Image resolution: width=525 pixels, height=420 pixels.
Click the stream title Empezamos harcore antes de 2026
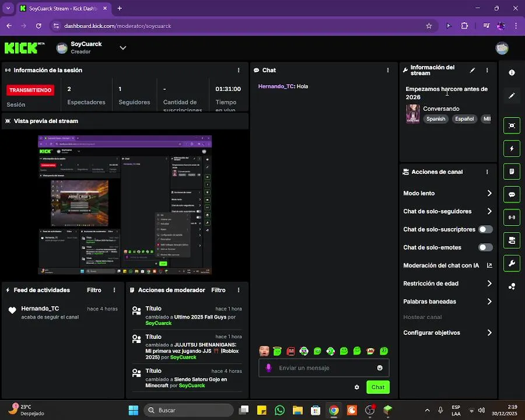click(447, 93)
